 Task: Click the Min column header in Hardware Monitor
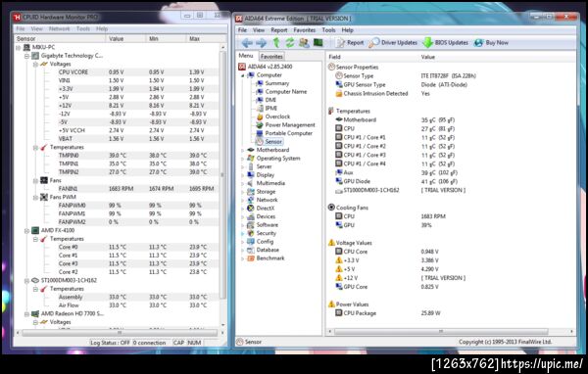pyautogui.click(x=167, y=38)
